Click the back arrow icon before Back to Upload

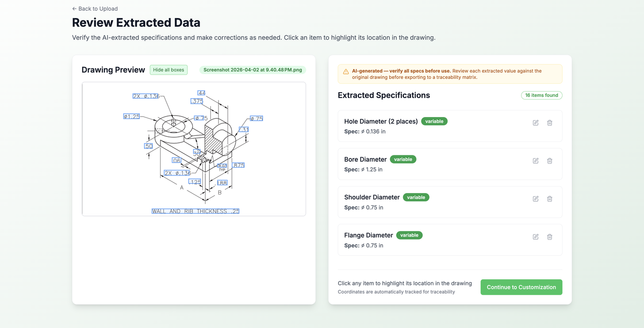point(74,8)
